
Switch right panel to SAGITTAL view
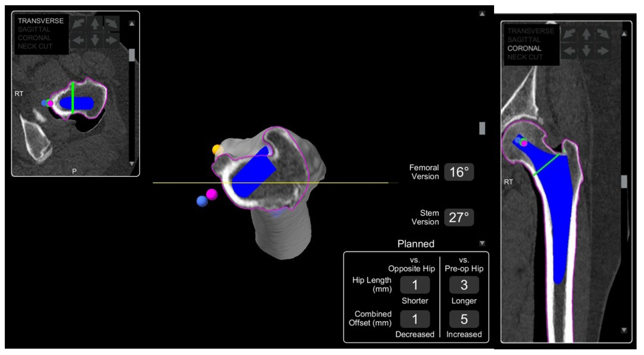(524, 40)
